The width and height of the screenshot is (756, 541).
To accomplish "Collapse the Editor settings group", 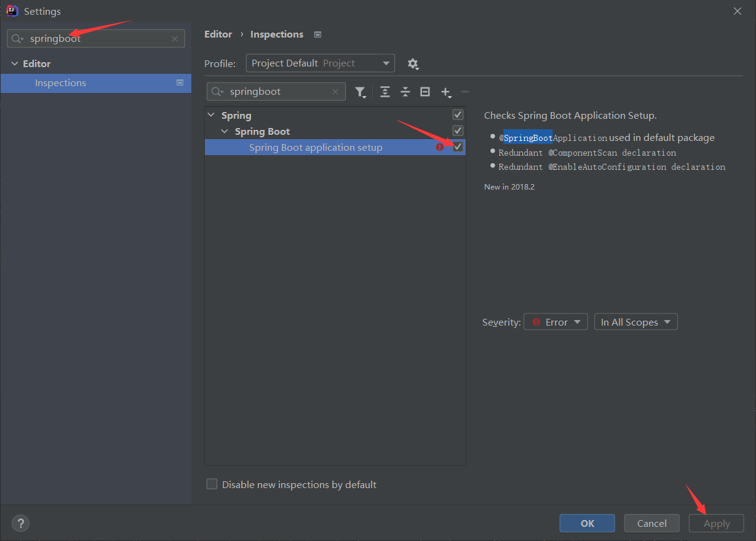I will pyautogui.click(x=15, y=63).
